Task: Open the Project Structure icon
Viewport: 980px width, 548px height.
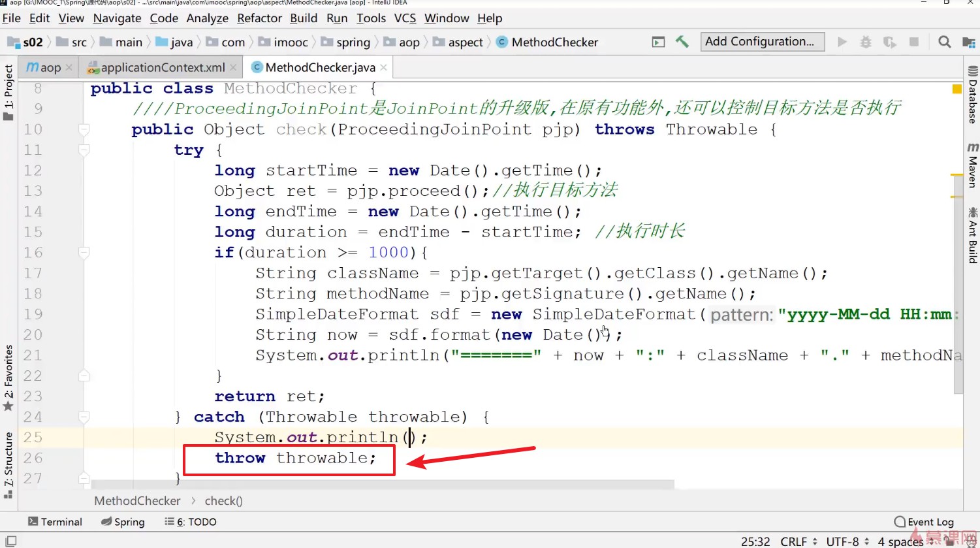Action: tap(969, 42)
